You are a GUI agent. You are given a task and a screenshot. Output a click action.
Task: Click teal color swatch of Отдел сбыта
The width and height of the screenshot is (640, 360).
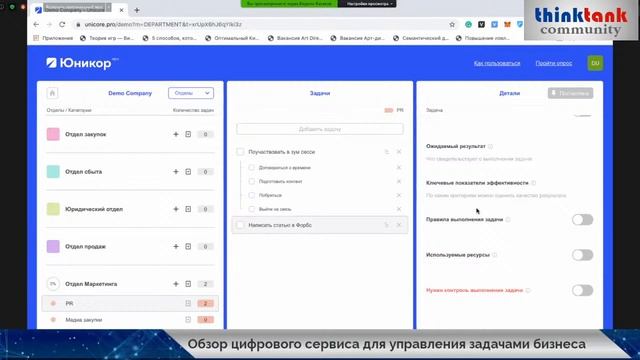[x=53, y=172]
